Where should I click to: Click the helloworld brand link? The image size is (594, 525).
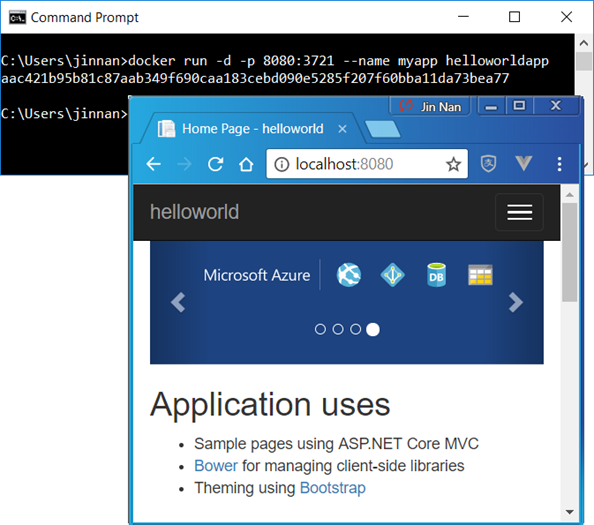point(194,212)
